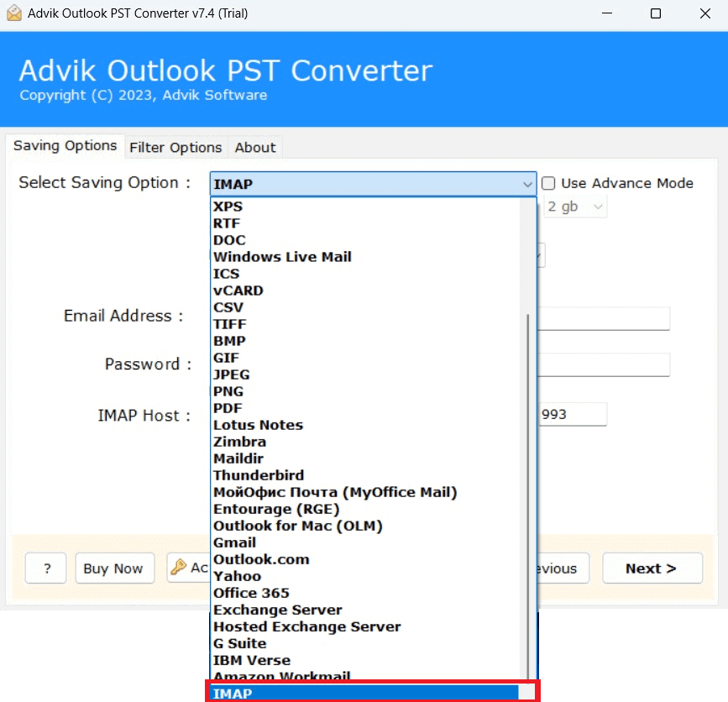This screenshot has height=702, width=728.
Task: Choose Maildir option
Action: click(x=365, y=458)
